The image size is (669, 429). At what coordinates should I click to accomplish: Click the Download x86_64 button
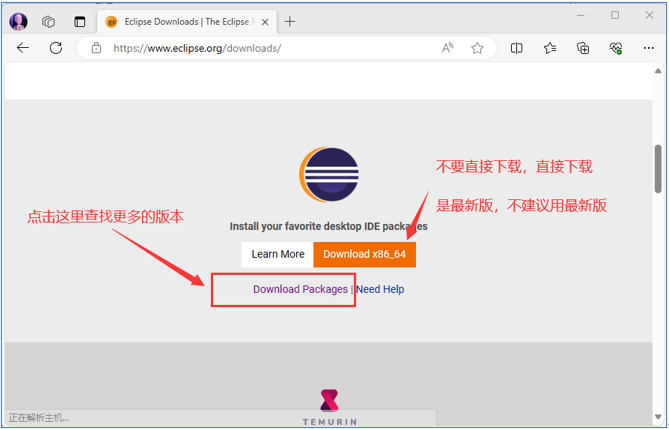coord(364,254)
